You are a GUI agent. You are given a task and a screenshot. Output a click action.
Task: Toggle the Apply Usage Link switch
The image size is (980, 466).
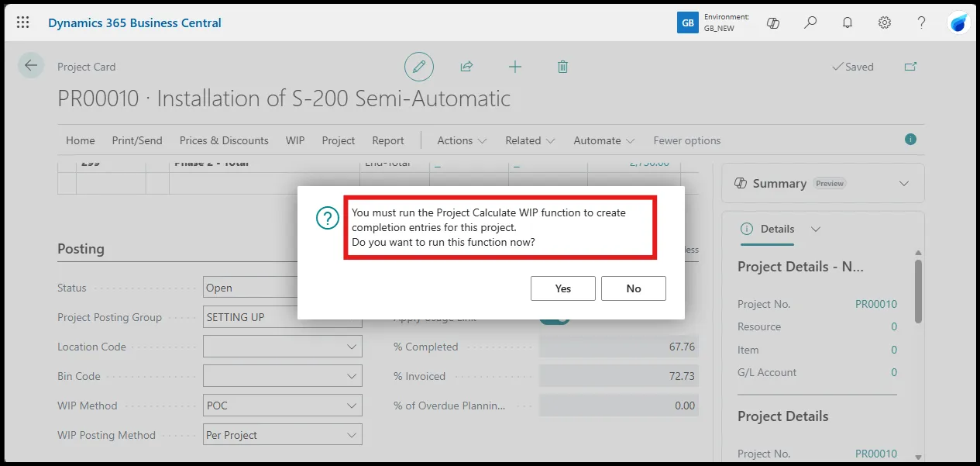(554, 318)
